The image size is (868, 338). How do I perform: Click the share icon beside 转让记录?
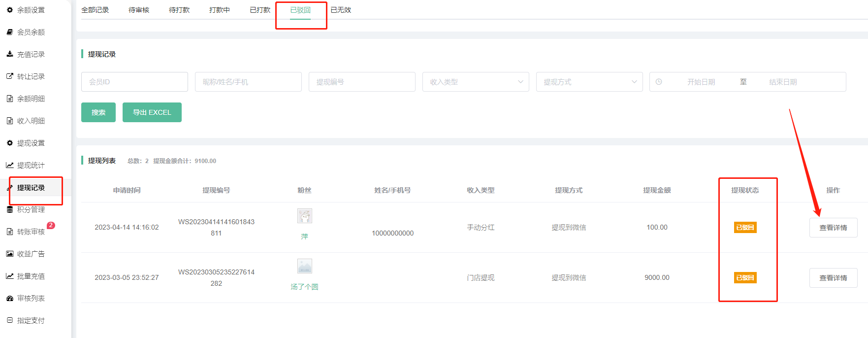tap(10, 76)
